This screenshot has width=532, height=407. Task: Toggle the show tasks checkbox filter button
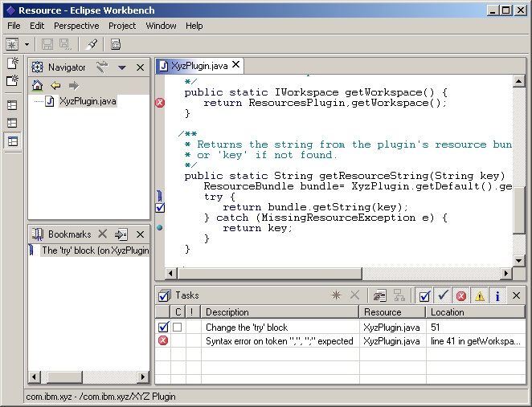(x=425, y=295)
